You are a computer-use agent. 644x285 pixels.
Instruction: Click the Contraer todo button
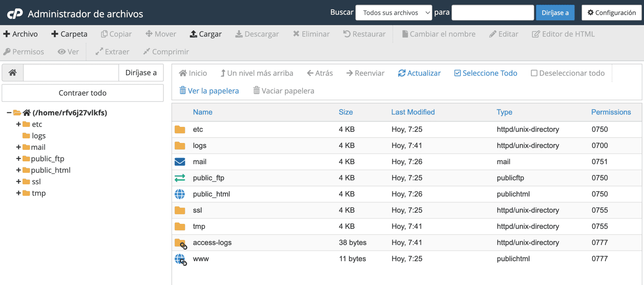pyautogui.click(x=83, y=93)
